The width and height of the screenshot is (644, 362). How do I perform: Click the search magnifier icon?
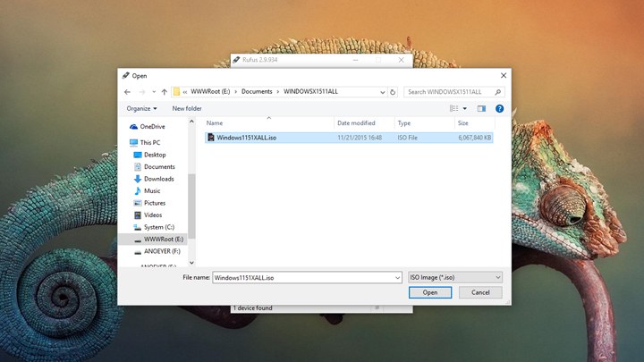tap(498, 92)
